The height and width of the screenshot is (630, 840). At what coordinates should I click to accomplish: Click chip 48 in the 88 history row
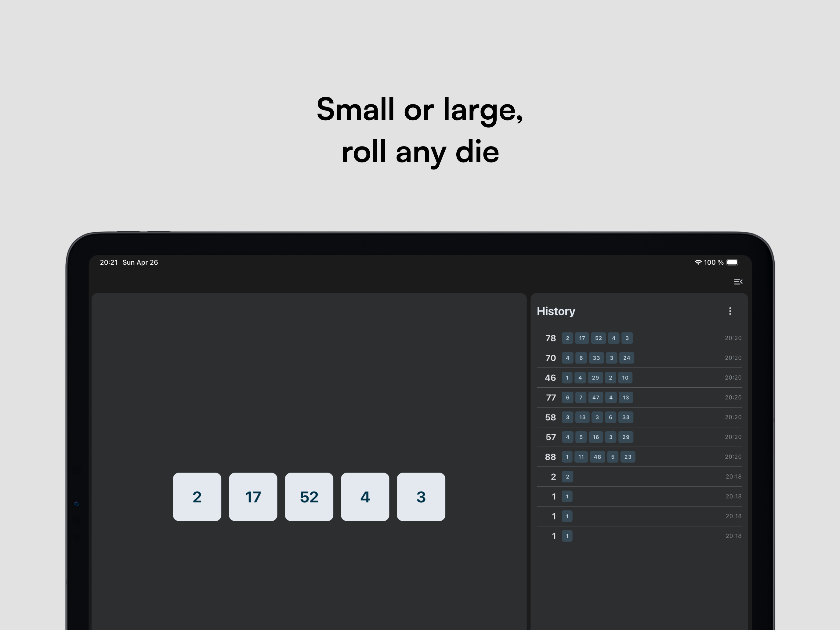coord(597,456)
